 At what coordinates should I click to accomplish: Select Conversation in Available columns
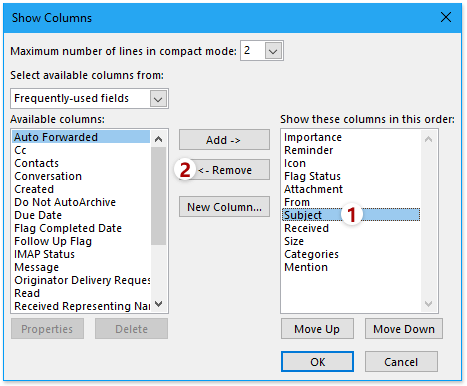(x=81, y=176)
